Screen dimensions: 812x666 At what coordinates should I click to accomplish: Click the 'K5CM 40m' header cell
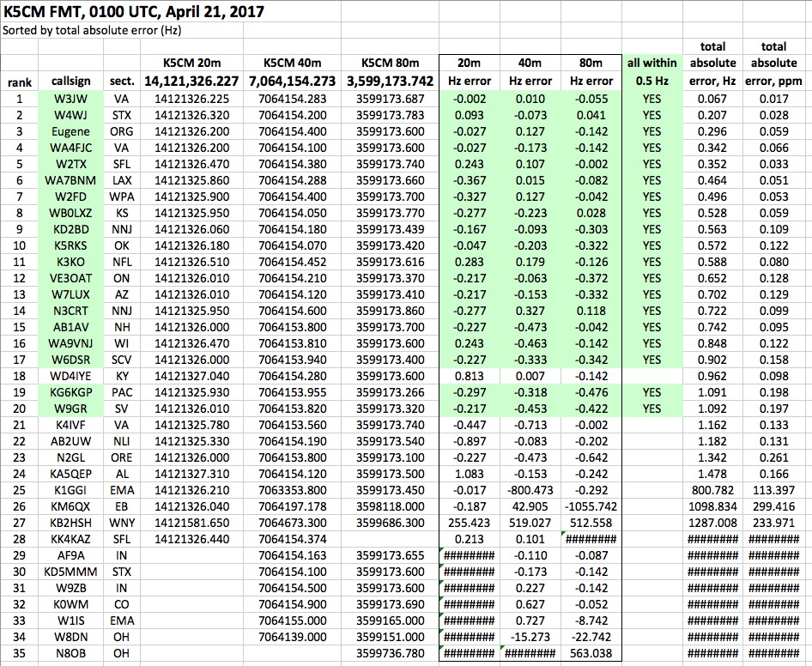pos(292,64)
